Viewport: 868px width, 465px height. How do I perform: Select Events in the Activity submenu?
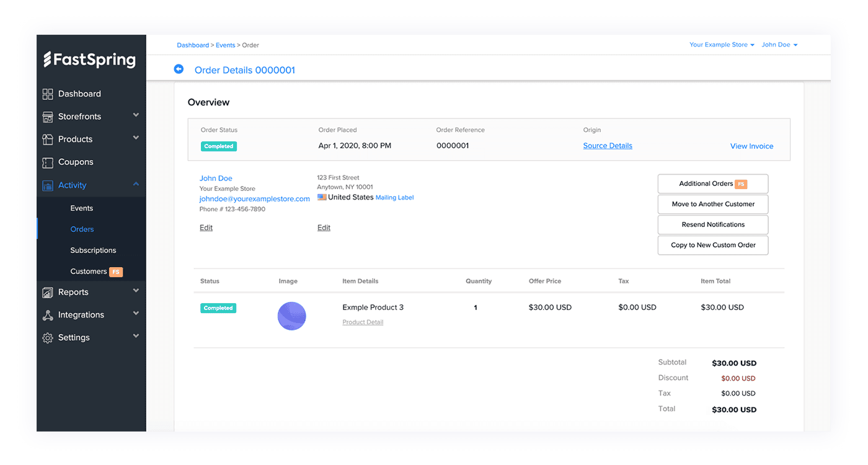81,208
